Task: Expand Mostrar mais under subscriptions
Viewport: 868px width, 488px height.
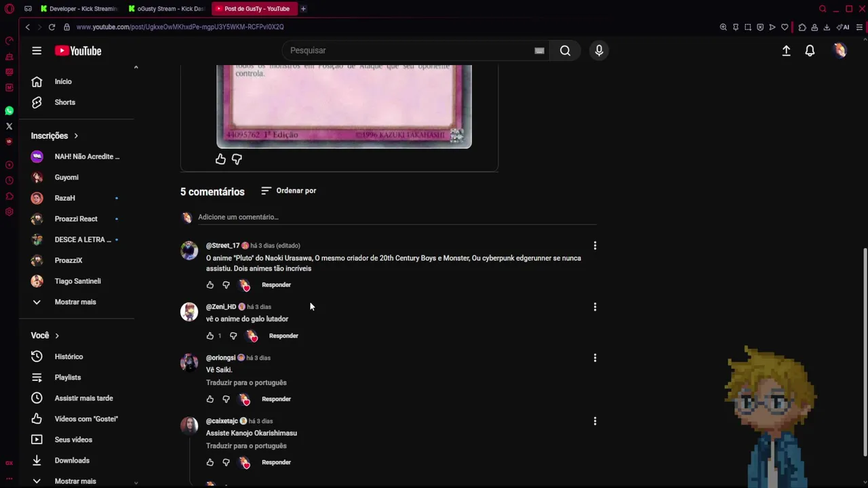Action: tap(77, 302)
